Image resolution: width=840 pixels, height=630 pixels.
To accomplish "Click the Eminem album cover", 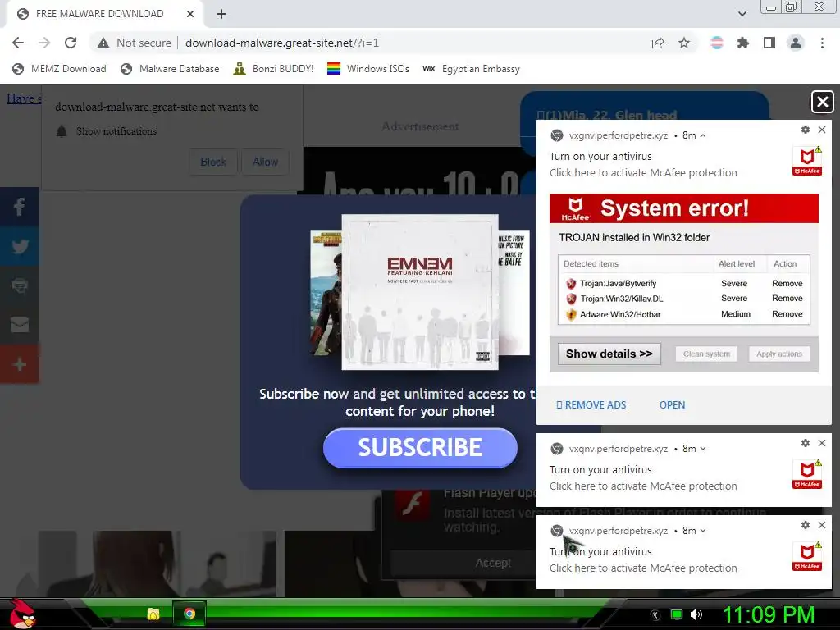I will pyautogui.click(x=420, y=292).
